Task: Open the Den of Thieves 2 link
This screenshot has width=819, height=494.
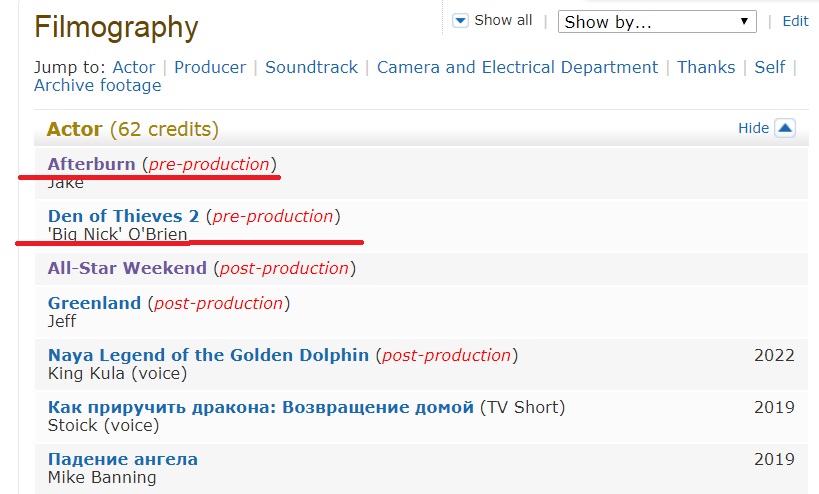Action: coord(123,216)
